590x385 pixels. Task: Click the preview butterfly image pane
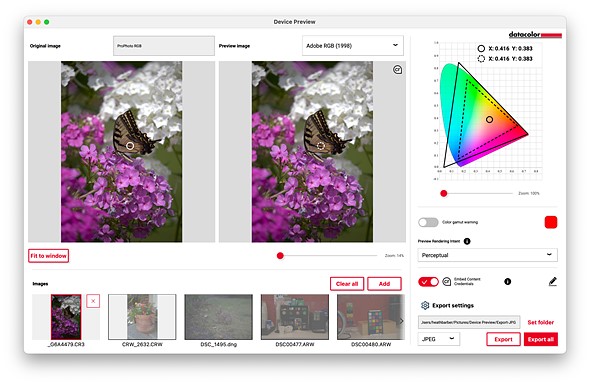click(x=312, y=152)
